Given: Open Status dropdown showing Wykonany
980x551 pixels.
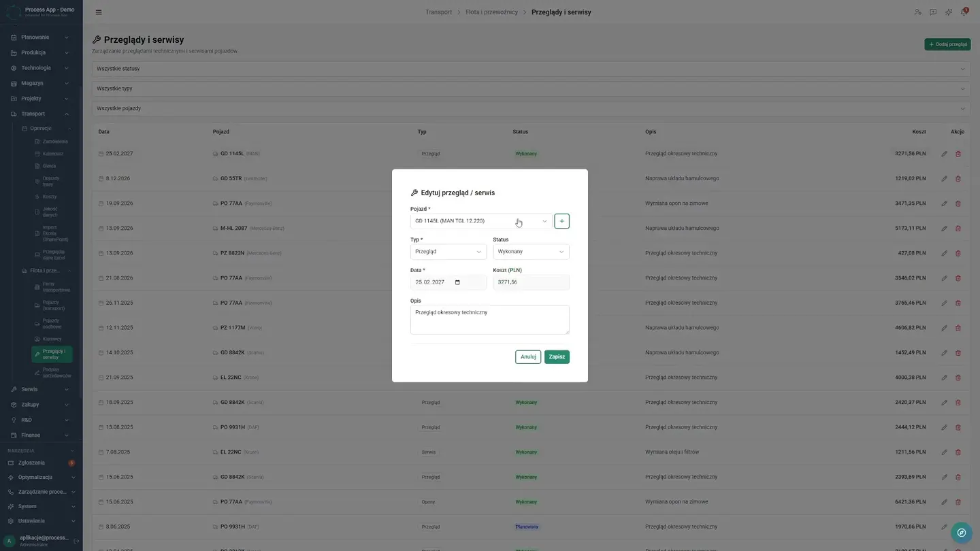Looking at the screenshot, I should [531, 252].
